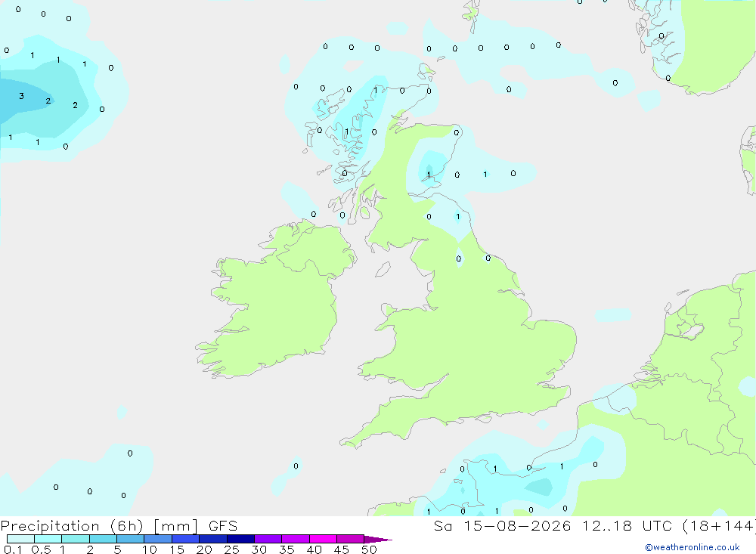756x554 pixels.
Task: Click the 15–20 mm blue legend swatch
Action: (x=186, y=539)
